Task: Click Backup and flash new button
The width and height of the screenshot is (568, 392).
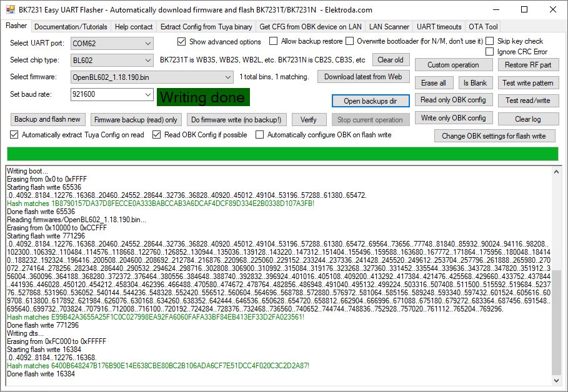Action: coord(47,119)
